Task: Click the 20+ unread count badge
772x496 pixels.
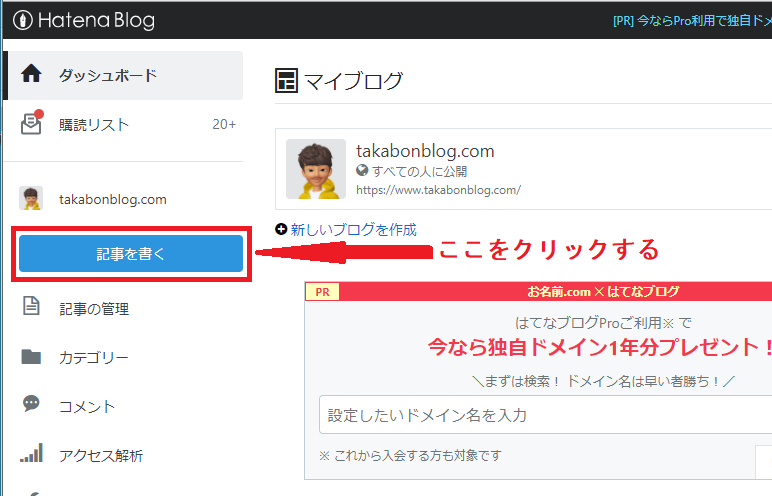Action: 224,125
